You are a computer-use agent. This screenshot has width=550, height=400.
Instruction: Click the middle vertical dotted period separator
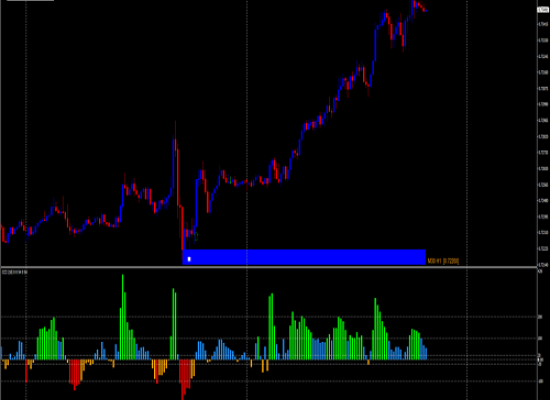[x=247, y=200]
